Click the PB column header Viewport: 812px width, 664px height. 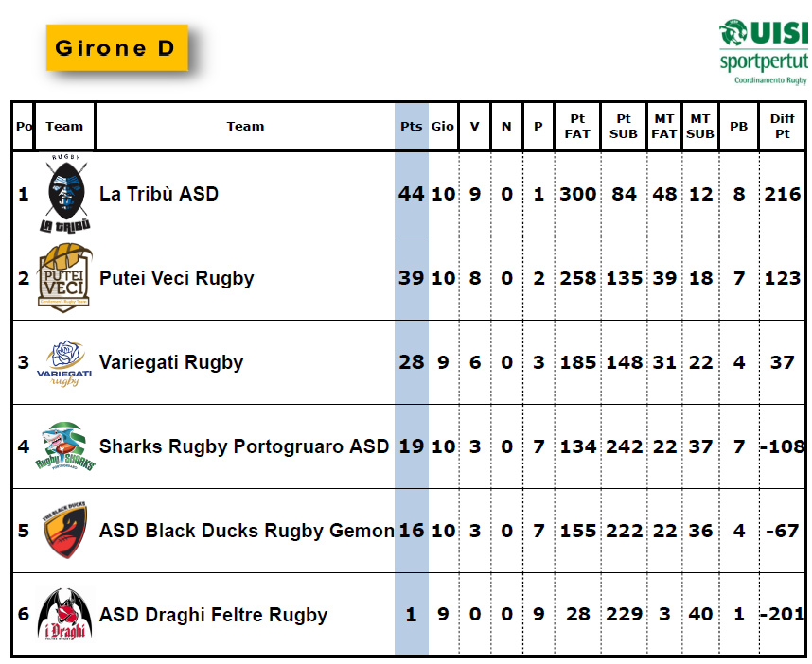pyautogui.click(x=739, y=127)
